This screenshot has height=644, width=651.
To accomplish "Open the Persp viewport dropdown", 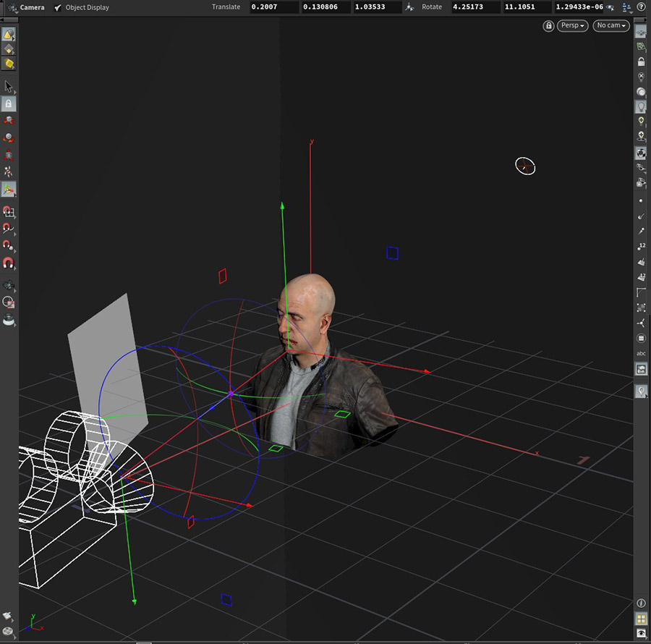I will 573,26.
